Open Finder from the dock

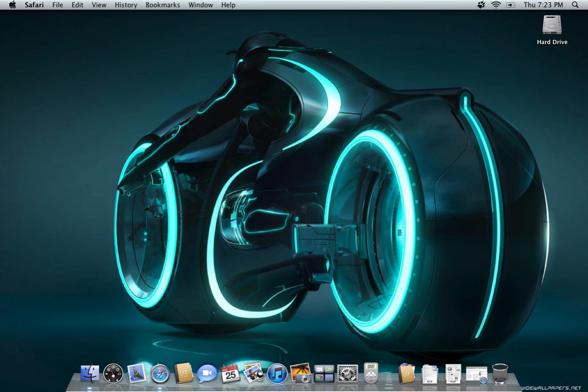click(x=90, y=373)
